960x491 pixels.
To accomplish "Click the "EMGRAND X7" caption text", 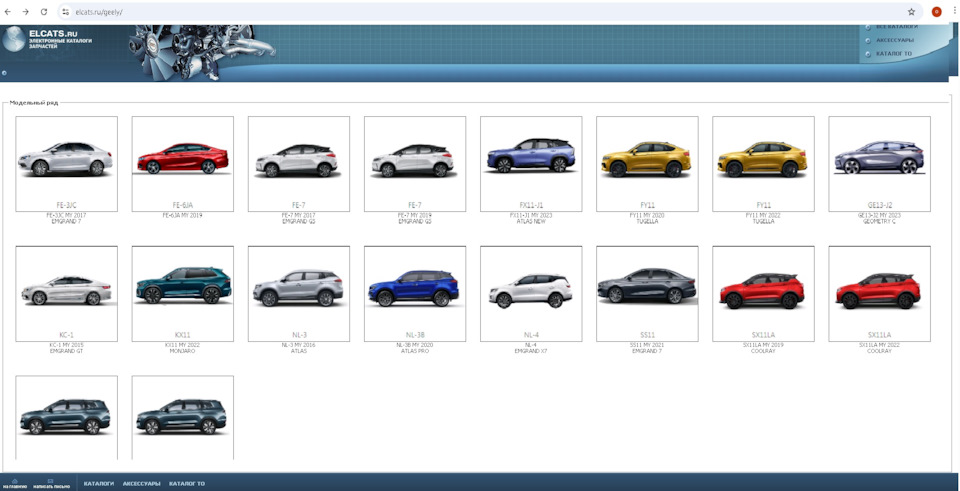I will 531,351.
